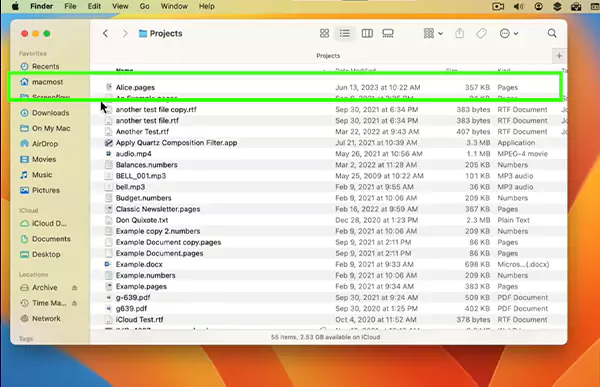Open Music in the sidebar
This screenshot has width=600, height=387.
pyautogui.click(x=36, y=175)
